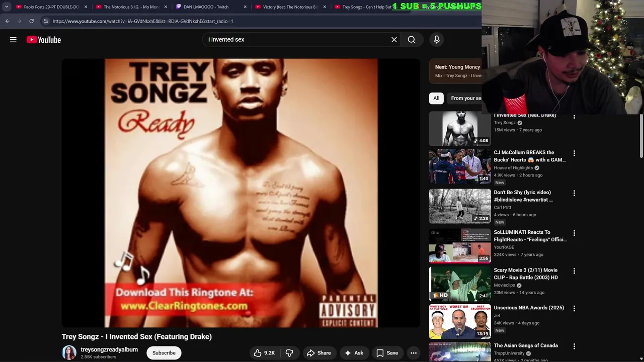Open Unserious NBA Awards (2025) thumbnail
644x362 pixels.
pyautogui.click(x=460, y=321)
